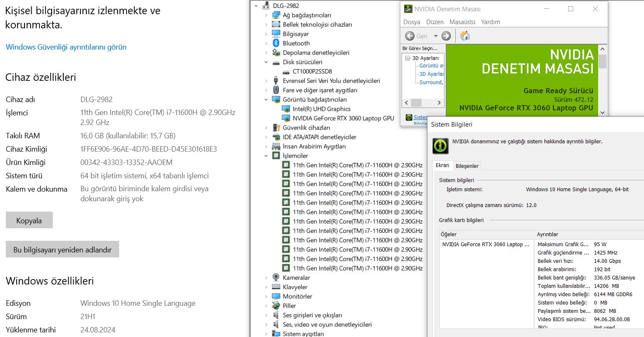Select NVIDIA GeForce RTX 3060 Laptop list item
The width and height of the screenshot is (644, 337).
coord(486,245)
